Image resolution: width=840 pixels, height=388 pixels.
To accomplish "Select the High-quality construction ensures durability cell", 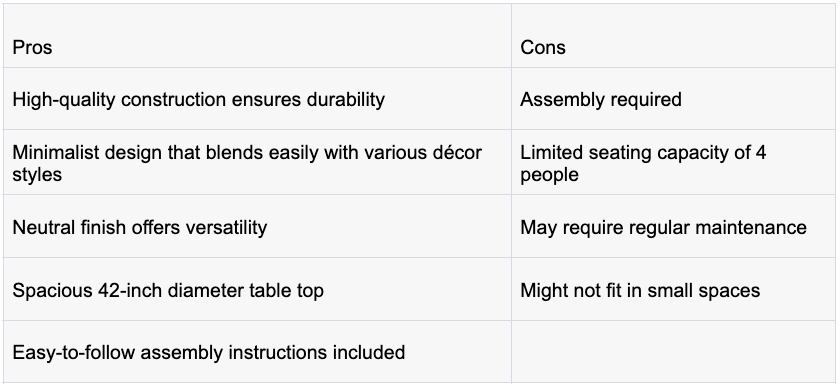I will coord(257,99).
